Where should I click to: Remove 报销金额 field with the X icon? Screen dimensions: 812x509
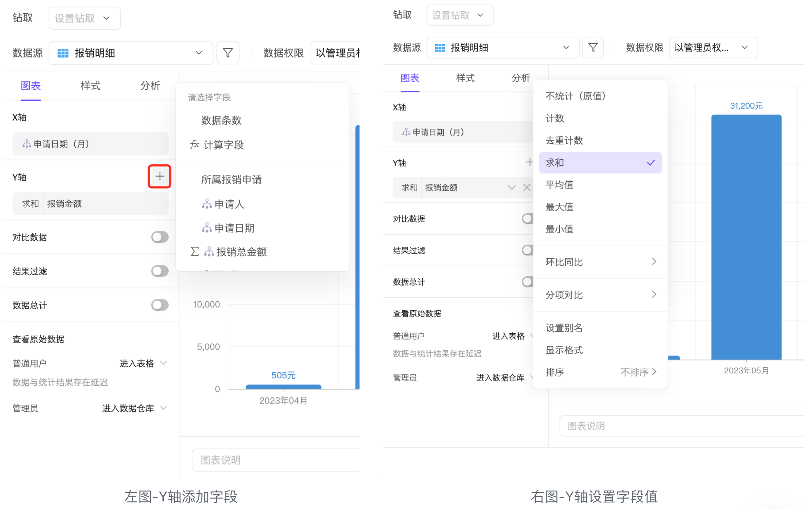[x=526, y=187]
